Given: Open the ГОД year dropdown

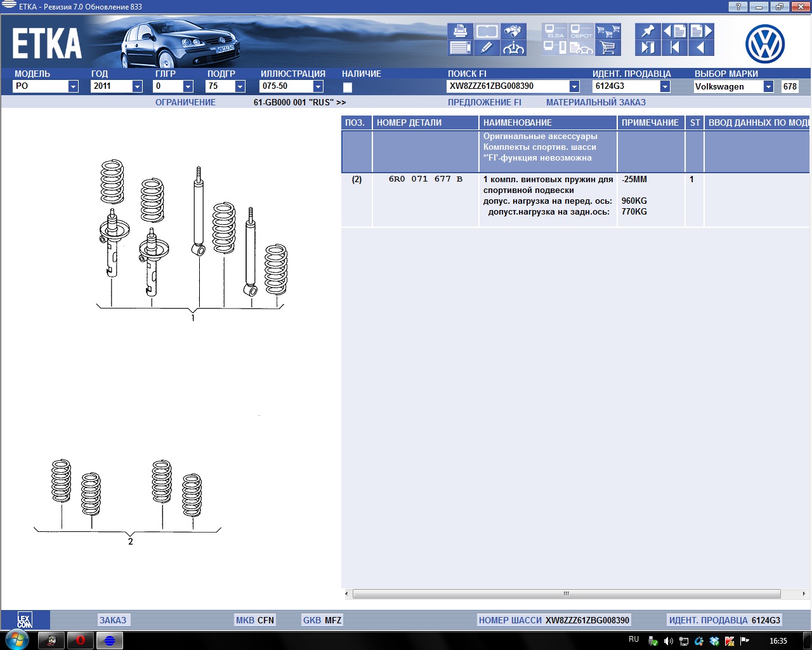Looking at the screenshot, I should (x=137, y=86).
